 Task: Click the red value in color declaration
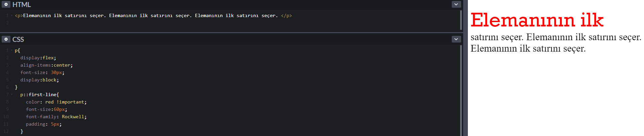49,102
